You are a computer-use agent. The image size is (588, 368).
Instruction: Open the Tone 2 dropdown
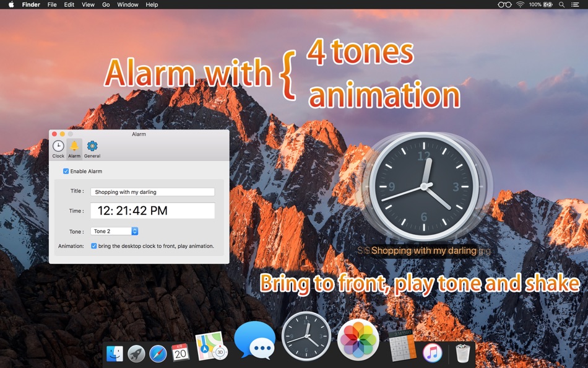tap(115, 231)
